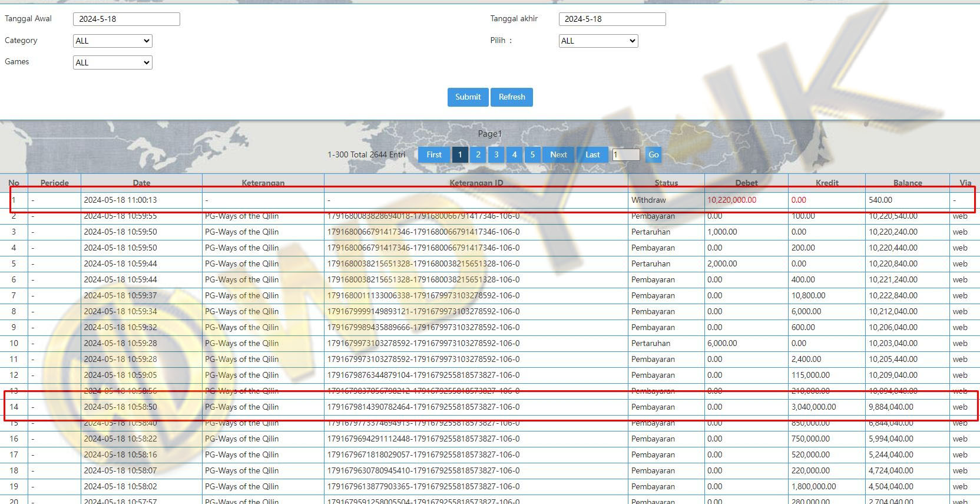Click the Withdraw row debet amount 10,220,000.00
The height and width of the screenshot is (504, 980).
(731, 200)
